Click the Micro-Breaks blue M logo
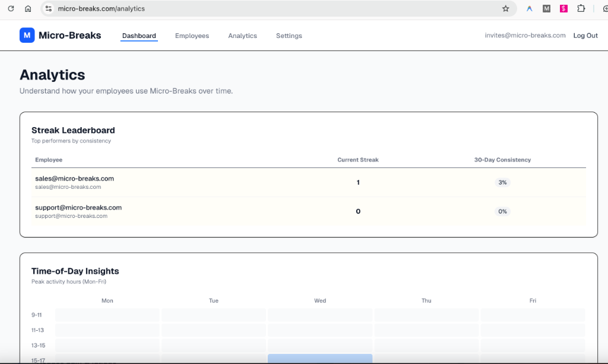This screenshot has height=364, width=608. (27, 36)
